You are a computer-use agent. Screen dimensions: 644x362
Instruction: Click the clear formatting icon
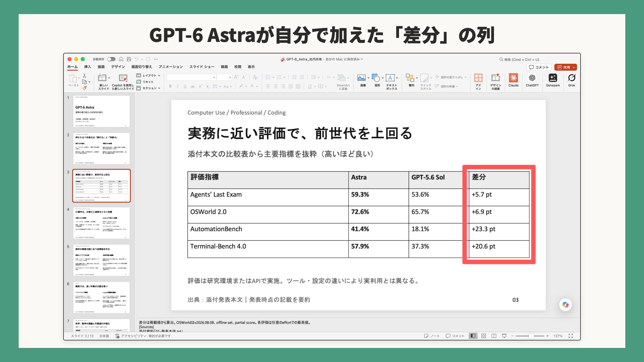[255, 77]
